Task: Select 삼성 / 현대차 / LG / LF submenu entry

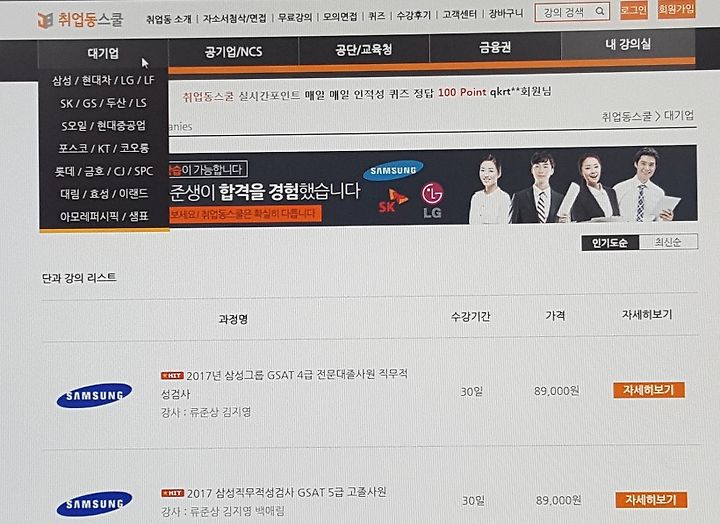Action: point(103,80)
